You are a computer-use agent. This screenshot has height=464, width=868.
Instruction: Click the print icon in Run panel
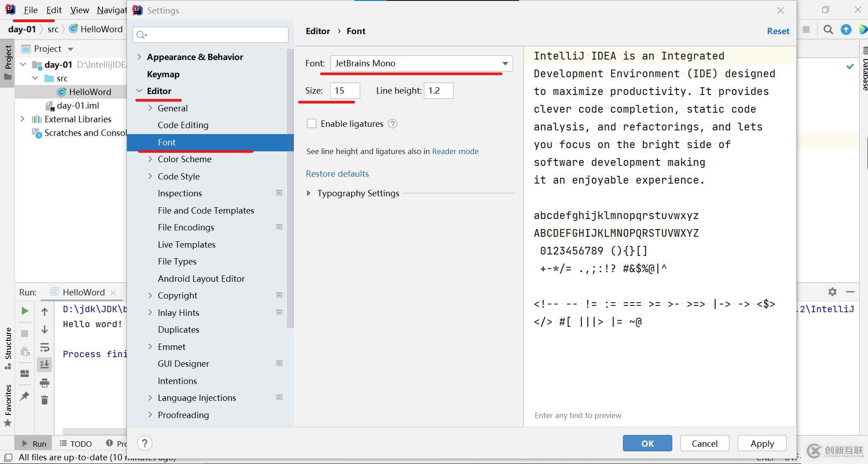pos(45,383)
